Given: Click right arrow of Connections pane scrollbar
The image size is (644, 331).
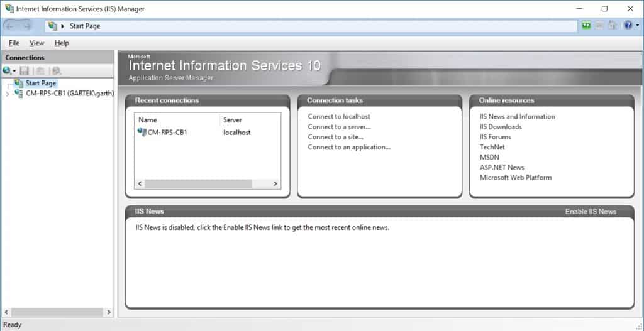Looking at the screenshot, I should [109, 312].
